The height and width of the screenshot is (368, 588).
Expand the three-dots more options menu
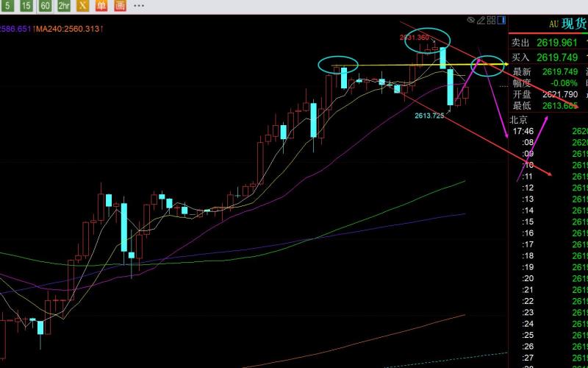point(139,6)
